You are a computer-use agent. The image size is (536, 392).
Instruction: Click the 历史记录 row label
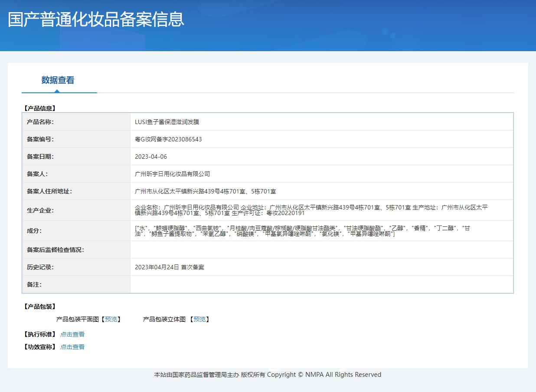pos(40,267)
